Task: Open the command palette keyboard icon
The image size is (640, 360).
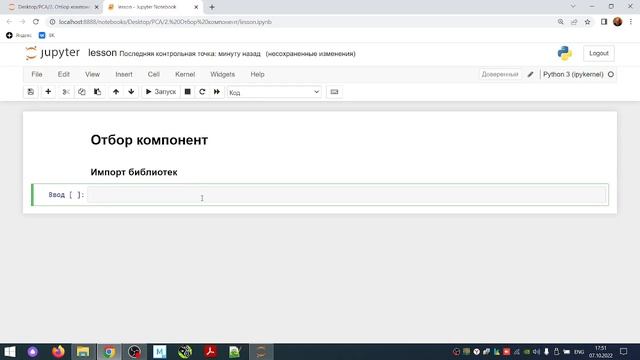Action: coord(334,92)
